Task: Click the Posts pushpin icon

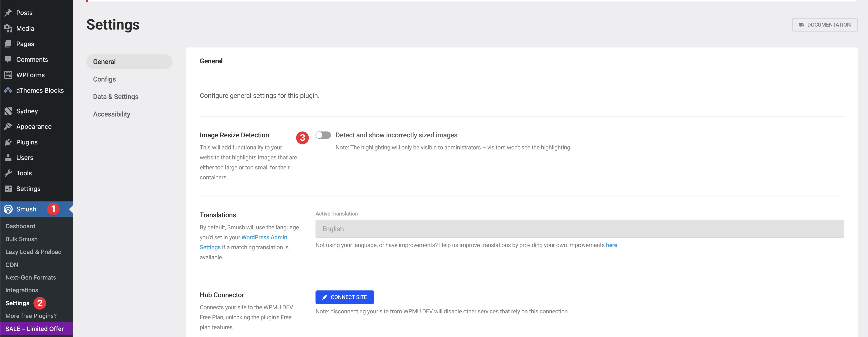Action: point(8,13)
